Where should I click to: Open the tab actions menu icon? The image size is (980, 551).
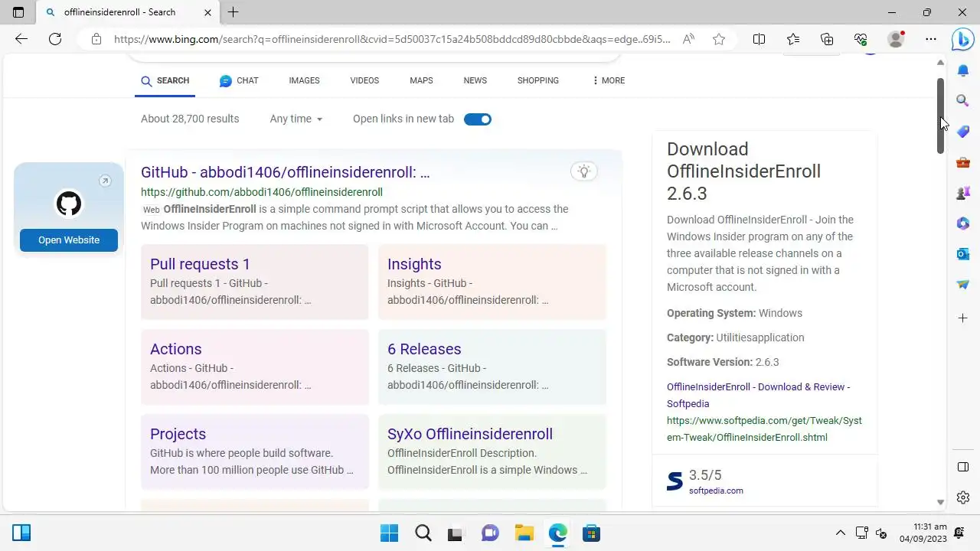point(18,12)
